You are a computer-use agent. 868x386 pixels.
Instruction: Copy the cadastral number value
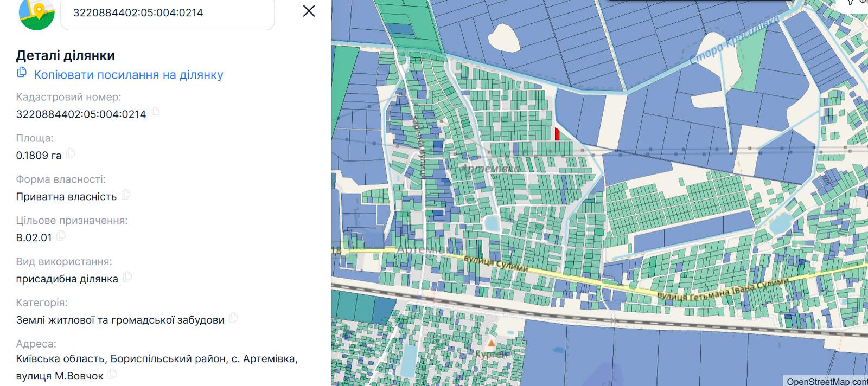(156, 112)
